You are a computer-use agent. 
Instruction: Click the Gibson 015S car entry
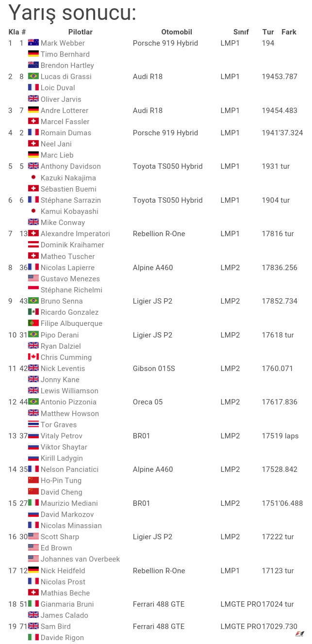[x=154, y=369]
